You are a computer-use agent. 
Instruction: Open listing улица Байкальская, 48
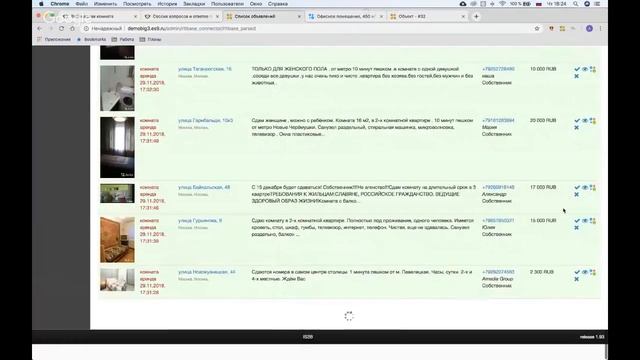point(204,187)
